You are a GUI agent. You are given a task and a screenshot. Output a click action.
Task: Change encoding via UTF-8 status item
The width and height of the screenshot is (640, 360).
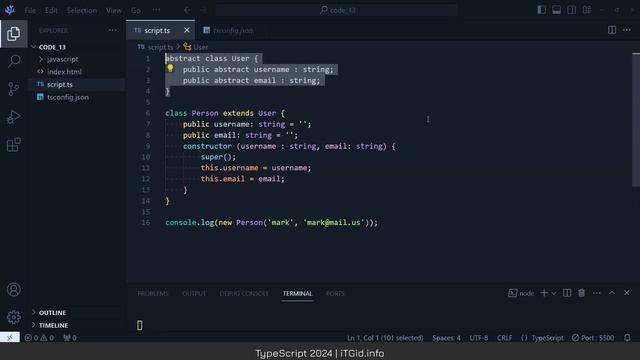[479, 338]
